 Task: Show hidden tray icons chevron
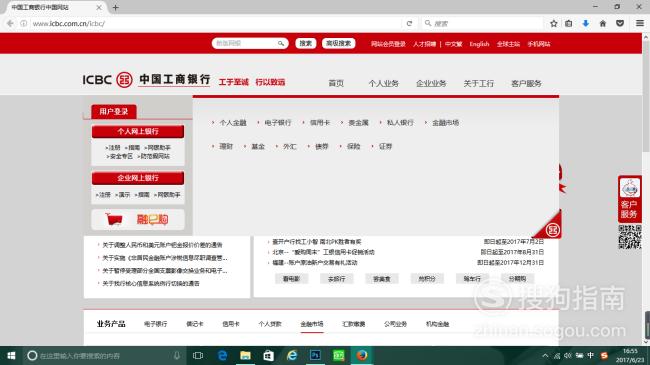coord(545,356)
